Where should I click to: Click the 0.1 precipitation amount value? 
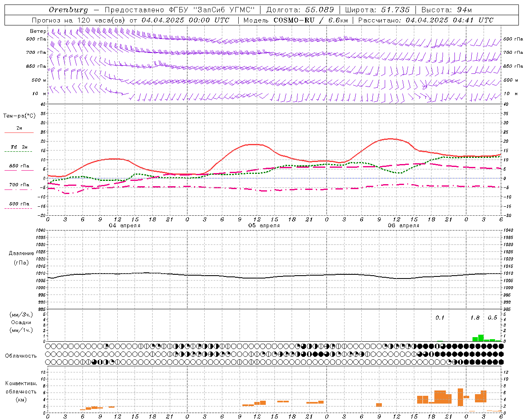tap(440, 317)
